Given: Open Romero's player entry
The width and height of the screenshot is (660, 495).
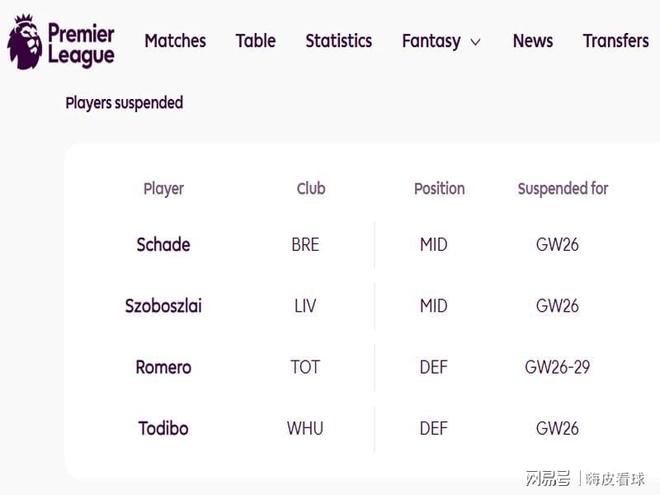Looking at the screenshot, I should [163, 367].
